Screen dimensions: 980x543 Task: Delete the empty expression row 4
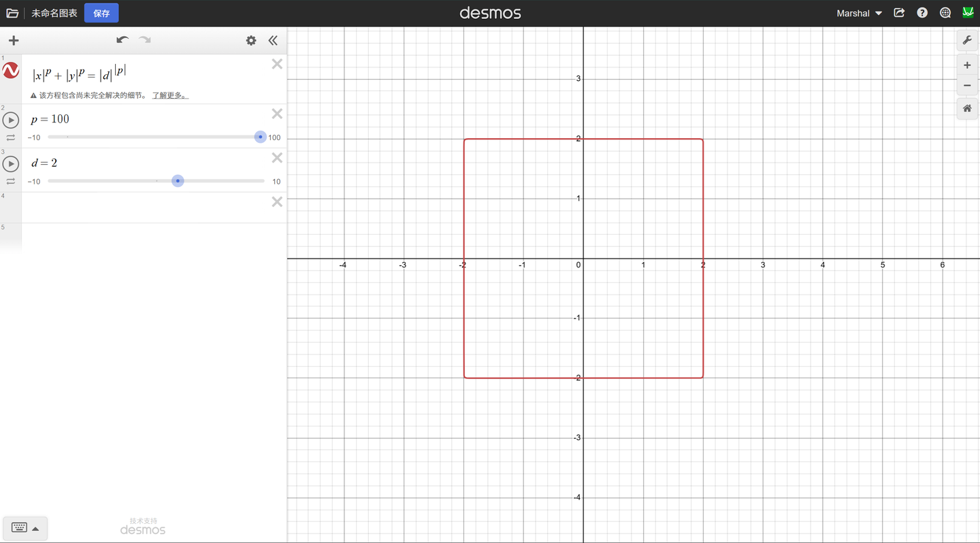[277, 201]
